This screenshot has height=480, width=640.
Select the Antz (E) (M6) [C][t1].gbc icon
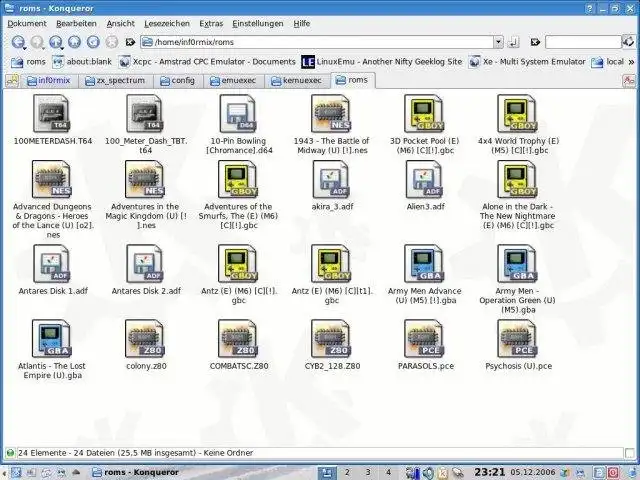point(331,264)
